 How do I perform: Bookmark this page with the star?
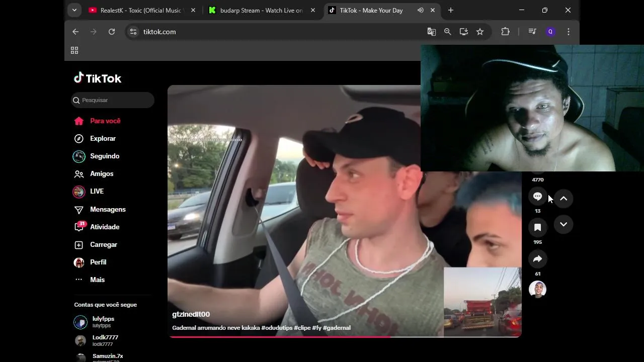pyautogui.click(x=480, y=32)
